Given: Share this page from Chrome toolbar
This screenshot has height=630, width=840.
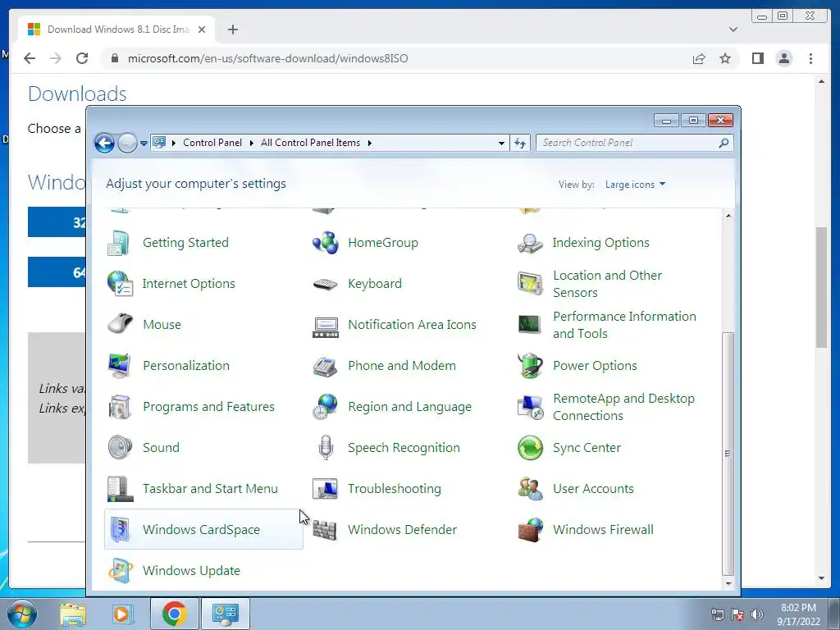Looking at the screenshot, I should (699, 58).
